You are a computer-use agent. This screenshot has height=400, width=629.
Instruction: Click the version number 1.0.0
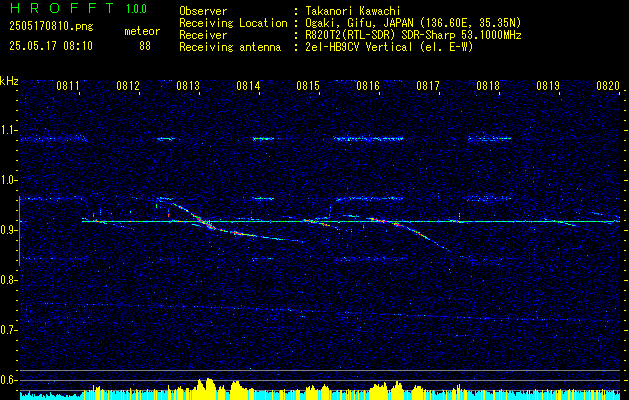tap(136, 9)
